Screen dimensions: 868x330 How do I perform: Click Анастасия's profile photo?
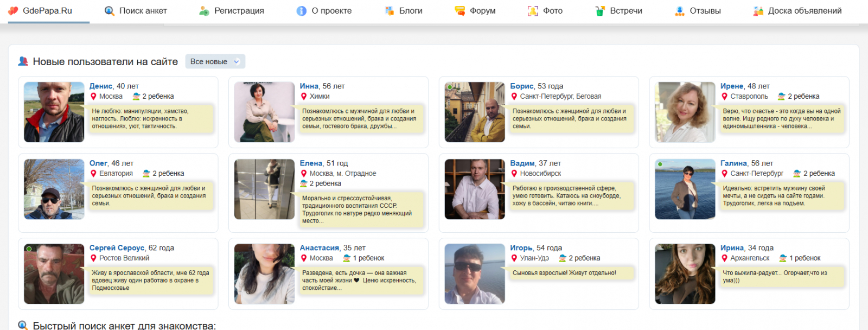[x=264, y=274]
